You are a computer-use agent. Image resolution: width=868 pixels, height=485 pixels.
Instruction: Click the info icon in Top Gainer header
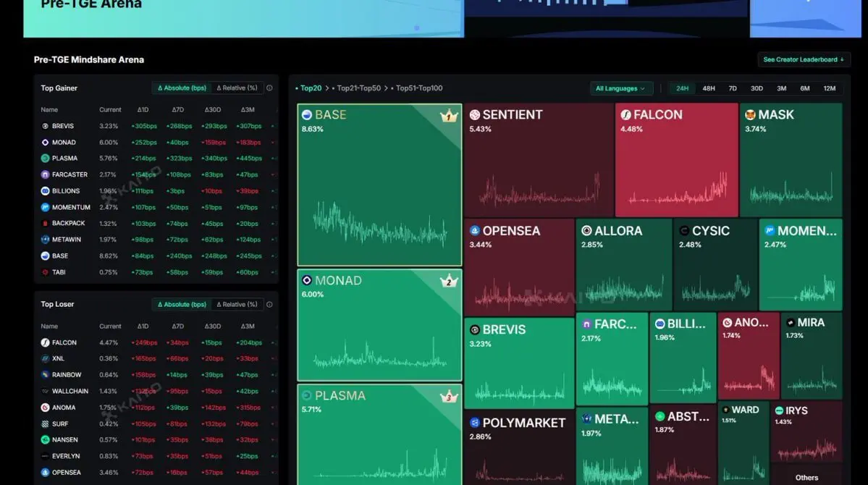click(269, 88)
